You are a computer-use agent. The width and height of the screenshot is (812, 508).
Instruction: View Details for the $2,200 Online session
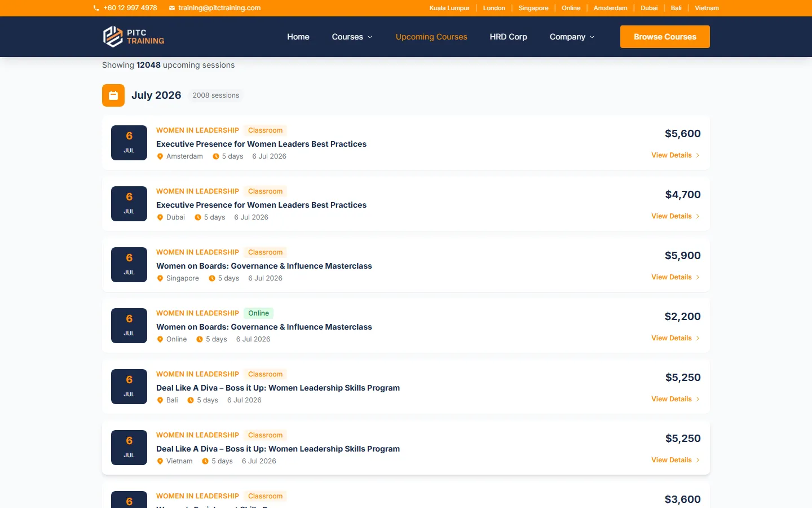coord(676,338)
